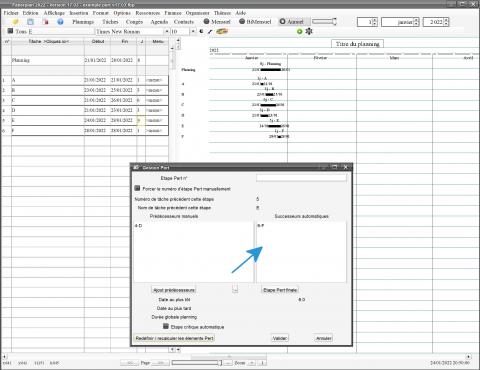This screenshot has width=480, height=370.
Task: Open the Ressources menu
Action: pos(147,13)
